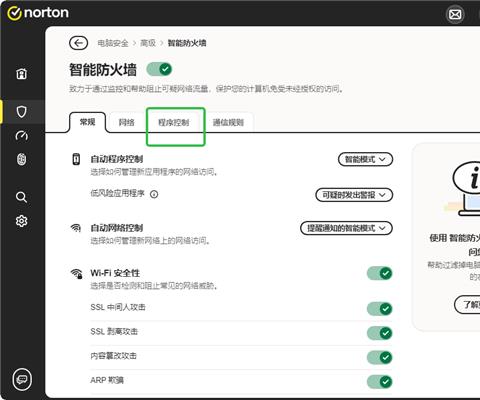Click the 电脑安全 breadcrumb link

(113, 43)
